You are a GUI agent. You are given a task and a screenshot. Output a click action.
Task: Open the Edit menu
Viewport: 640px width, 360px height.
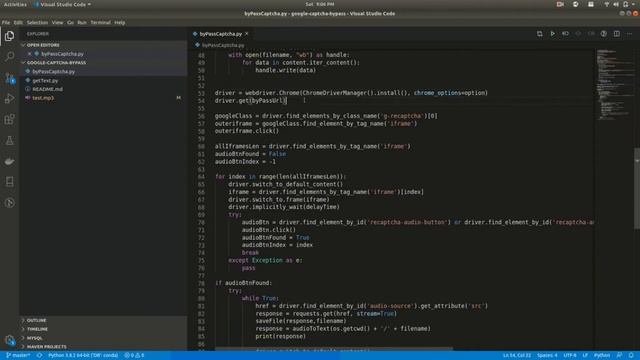(x=18, y=22)
